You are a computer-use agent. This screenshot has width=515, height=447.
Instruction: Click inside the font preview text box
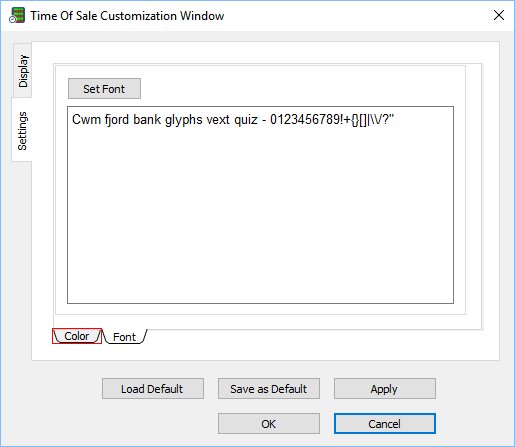pos(260,205)
